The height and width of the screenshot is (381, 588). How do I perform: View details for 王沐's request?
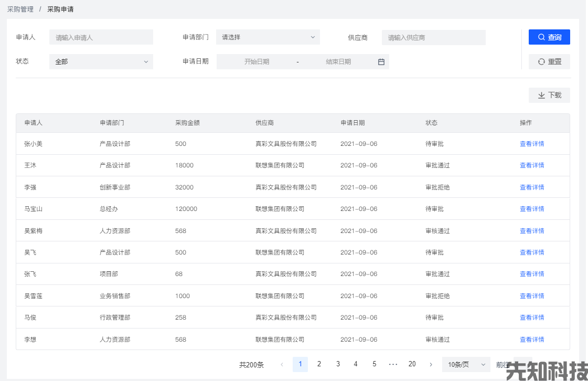[x=532, y=165]
